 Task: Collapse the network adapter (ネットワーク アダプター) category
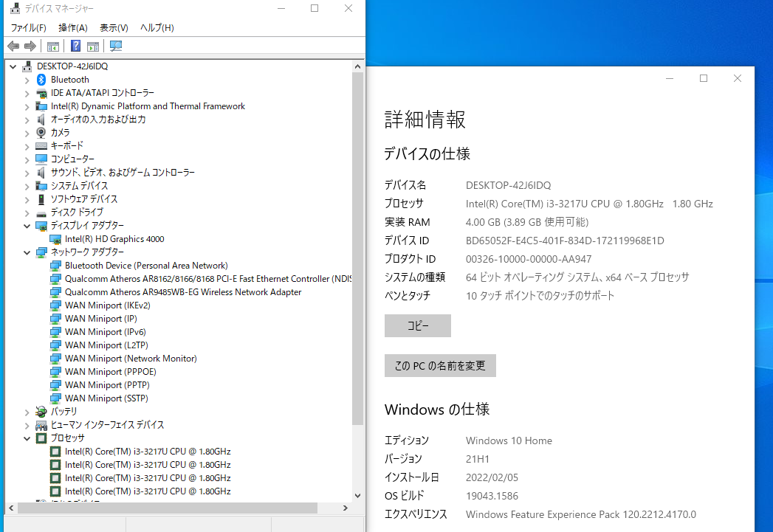click(x=27, y=252)
